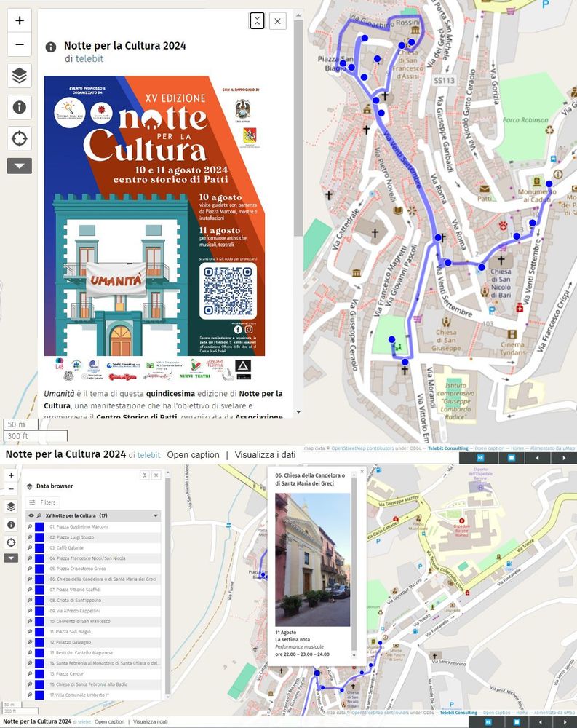Stop the slideshow on the lower map
This screenshot has width=577, height=728.
pos(517,722)
